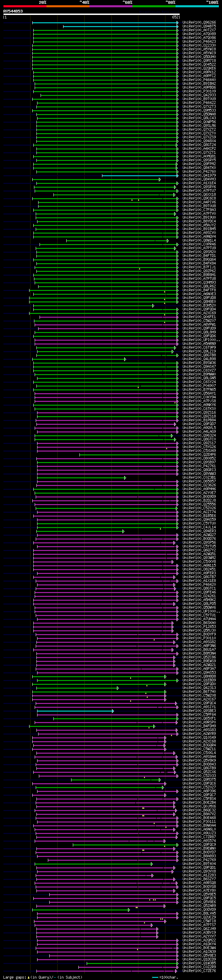
Task: Click the green alignment bar for UniRef100_Q9FQC9
Action: (x=126, y=845)
